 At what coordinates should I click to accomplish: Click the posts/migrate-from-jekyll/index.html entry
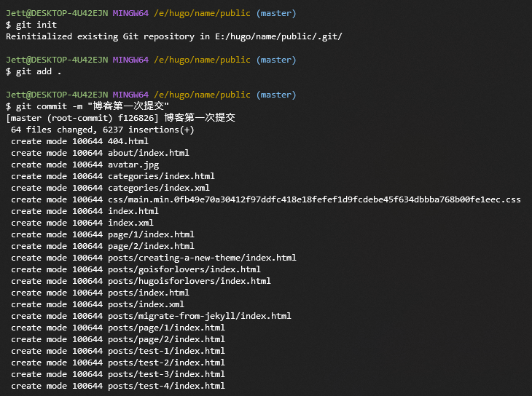(199, 316)
